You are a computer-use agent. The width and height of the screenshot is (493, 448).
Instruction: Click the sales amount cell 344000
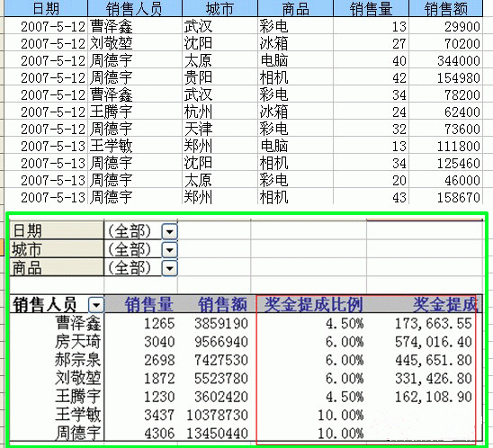point(459,60)
